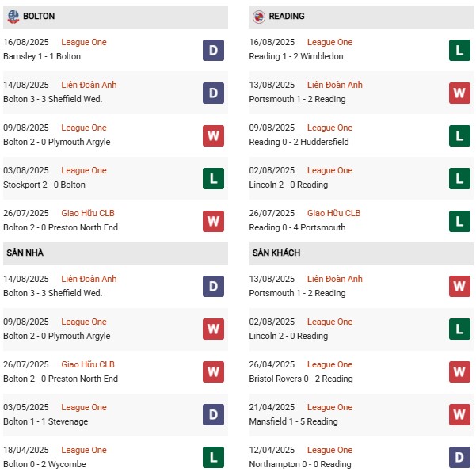Click the W badge for Mansfield 1 - 5 Reading

pyautogui.click(x=459, y=415)
